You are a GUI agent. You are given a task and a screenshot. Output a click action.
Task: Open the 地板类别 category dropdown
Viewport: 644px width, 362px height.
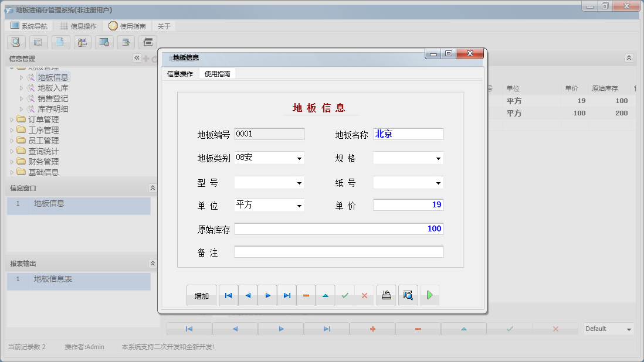tap(299, 158)
